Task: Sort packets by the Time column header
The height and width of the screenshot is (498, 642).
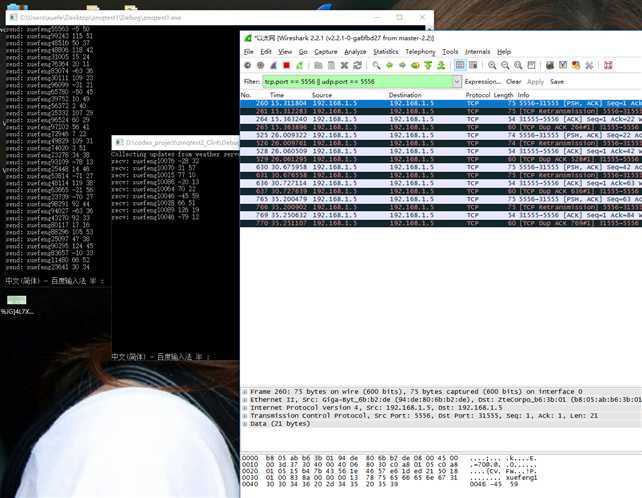Action: (x=277, y=95)
